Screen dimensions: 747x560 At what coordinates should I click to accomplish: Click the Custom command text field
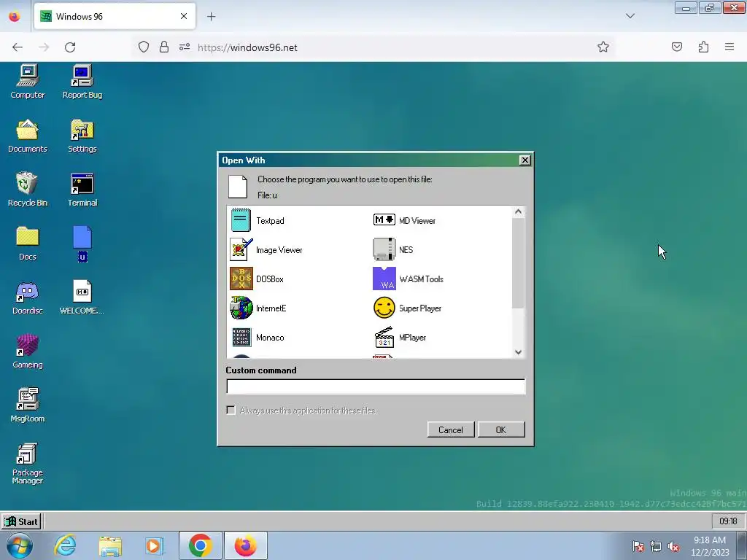pyautogui.click(x=376, y=386)
